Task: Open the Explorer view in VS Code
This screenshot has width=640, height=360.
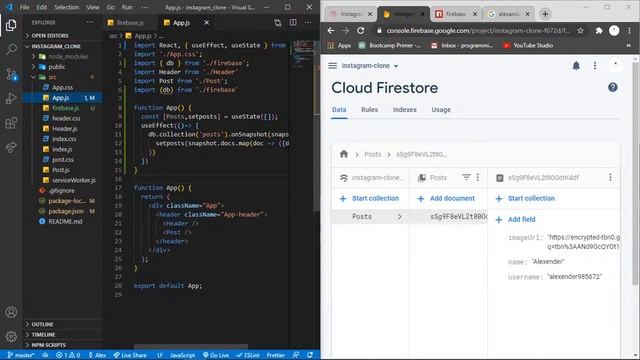Action: click(x=11, y=25)
